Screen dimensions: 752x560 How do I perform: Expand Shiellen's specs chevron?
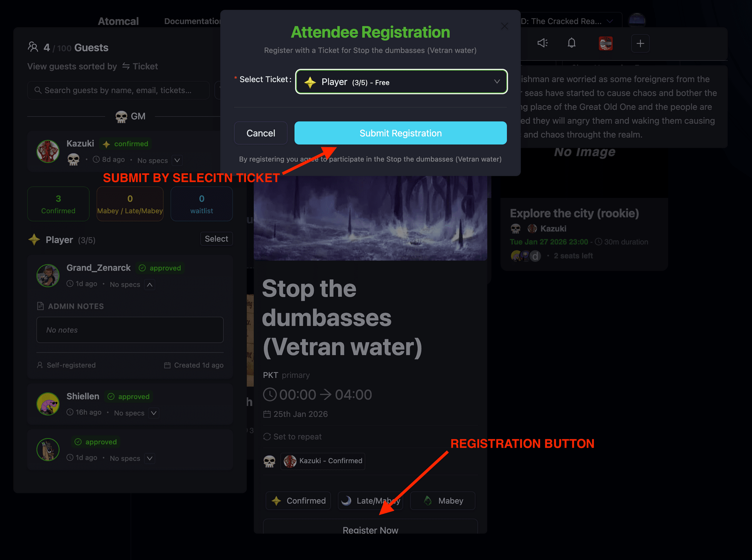(154, 413)
